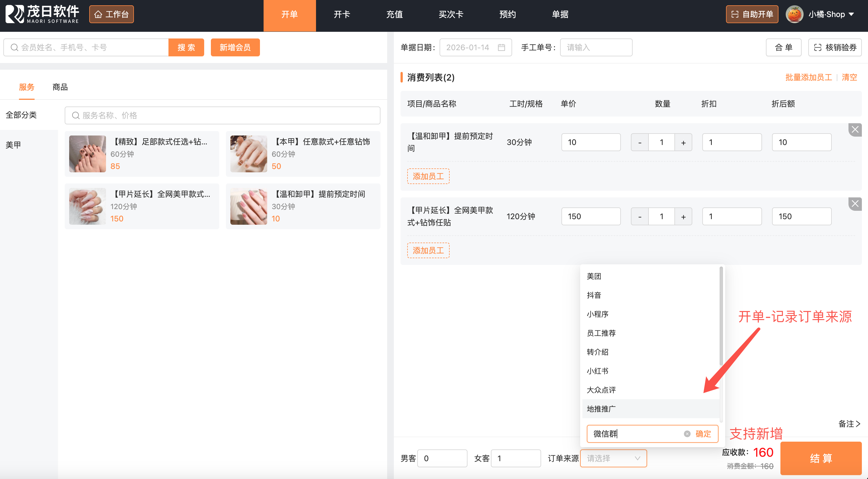Click 确定 to add new source
This screenshot has width=868, height=479.
pyautogui.click(x=703, y=434)
